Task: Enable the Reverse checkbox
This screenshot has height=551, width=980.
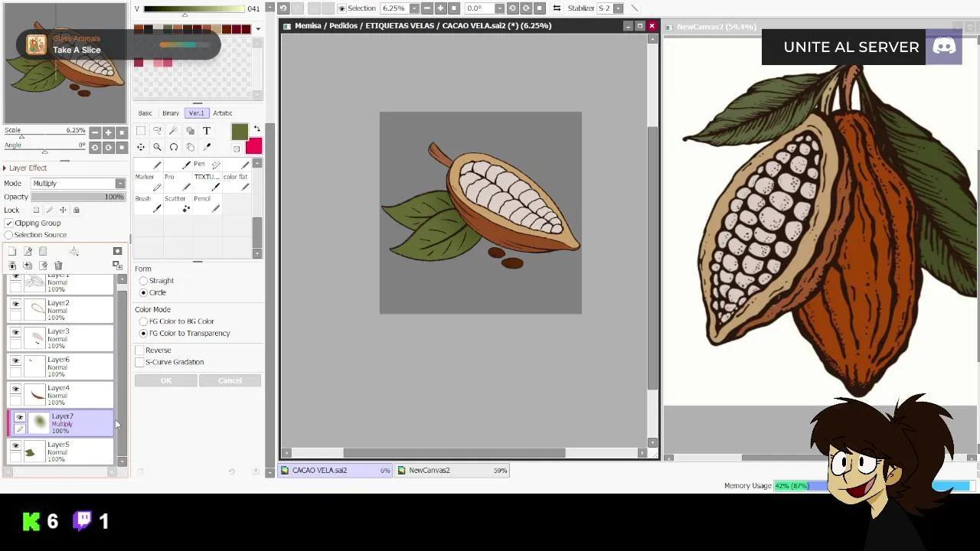Action: (139, 350)
